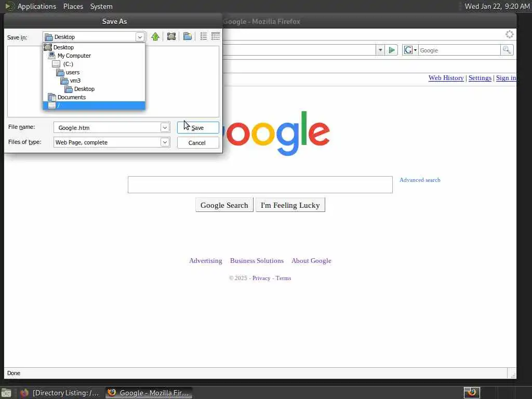
Task: Expand the File name dropdown arrow
Action: click(165, 128)
